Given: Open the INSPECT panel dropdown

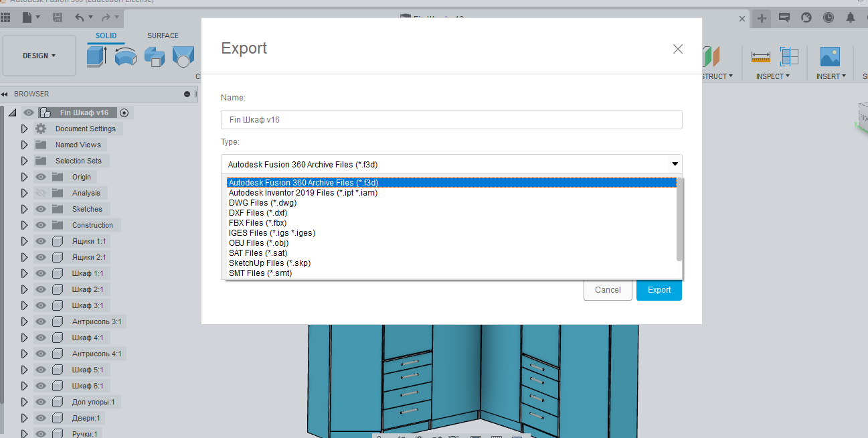Looking at the screenshot, I should 773,76.
